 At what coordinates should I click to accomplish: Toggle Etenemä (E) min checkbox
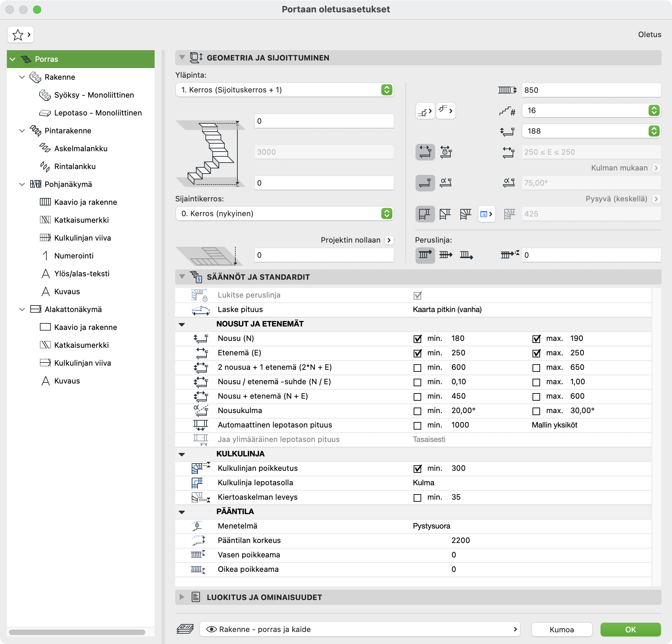417,353
